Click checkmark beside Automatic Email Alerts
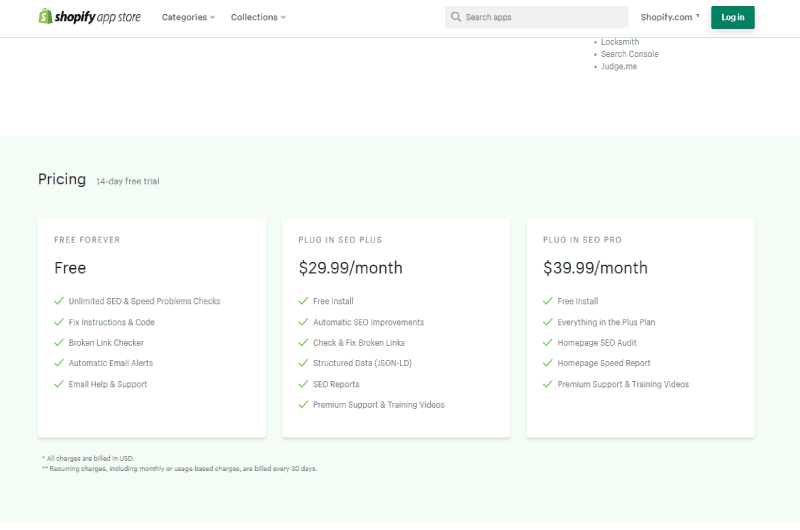Viewport: 800px width, 530px height. pos(59,363)
